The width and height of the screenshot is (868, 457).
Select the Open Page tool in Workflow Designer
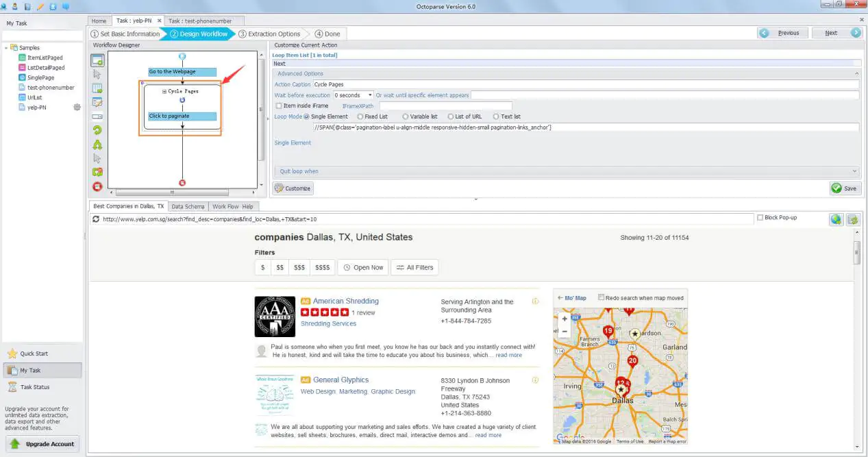97,60
